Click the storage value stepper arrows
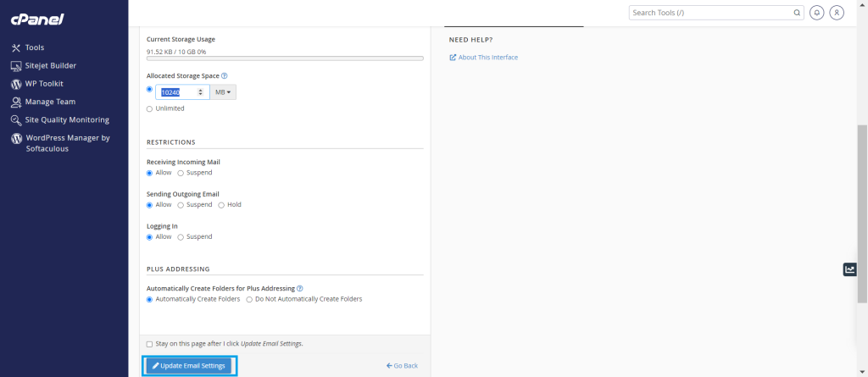The height and width of the screenshot is (377, 868). coord(200,91)
